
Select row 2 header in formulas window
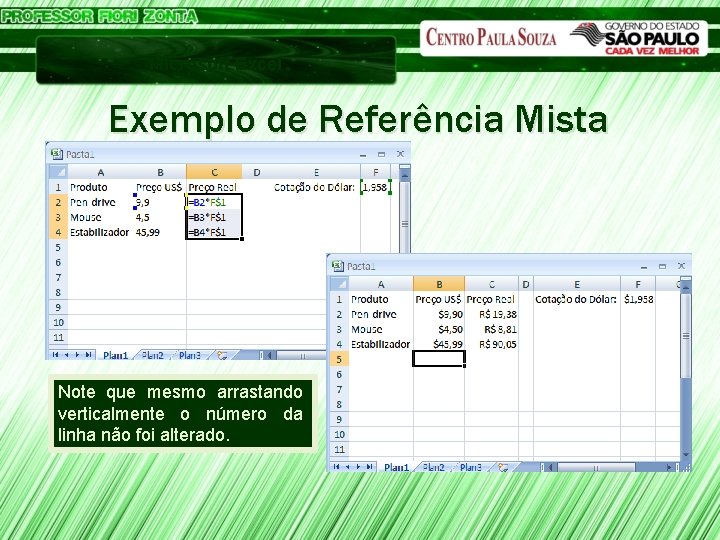click(58, 202)
